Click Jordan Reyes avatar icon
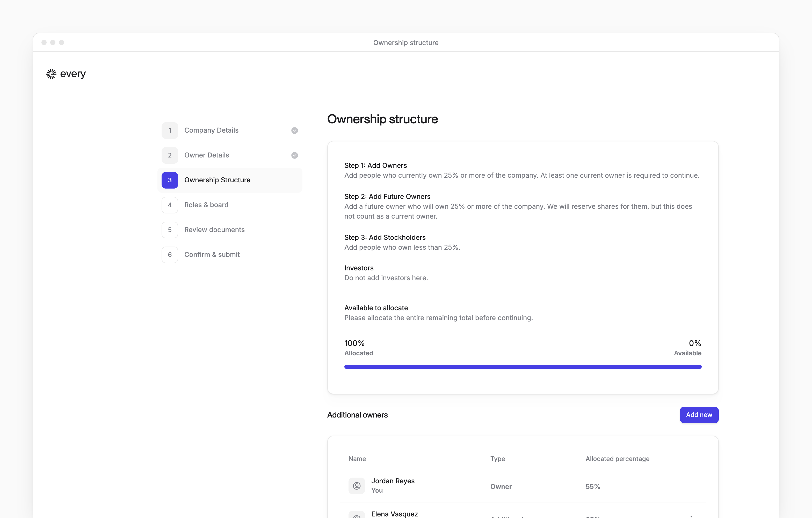The image size is (812, 518). tap(357, 486)
